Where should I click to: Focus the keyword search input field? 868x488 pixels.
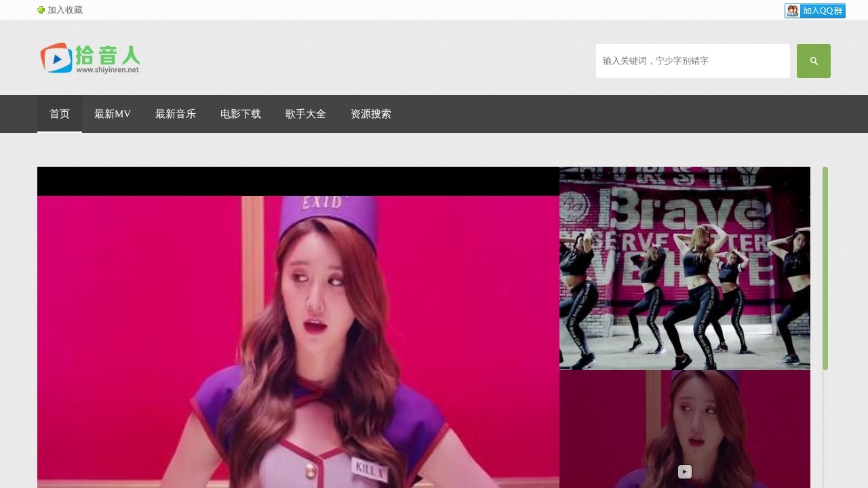[x=692, y=61]
